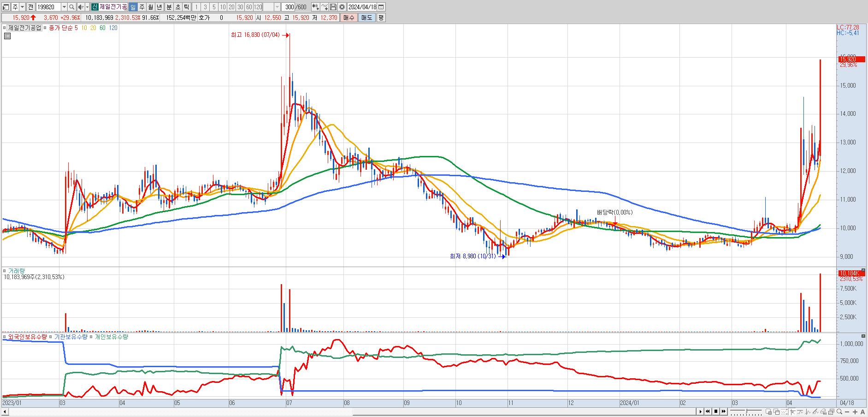868x417 pixels.
Task: Click the overlapping windows copy icon
Action: 777,412
